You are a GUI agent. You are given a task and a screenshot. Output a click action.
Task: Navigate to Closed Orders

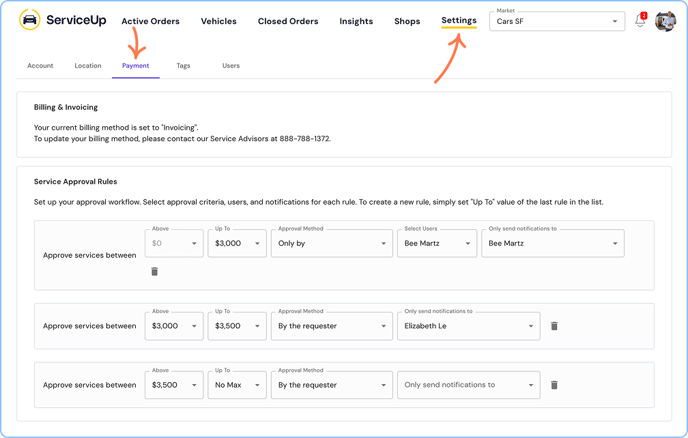coord(288,21)
